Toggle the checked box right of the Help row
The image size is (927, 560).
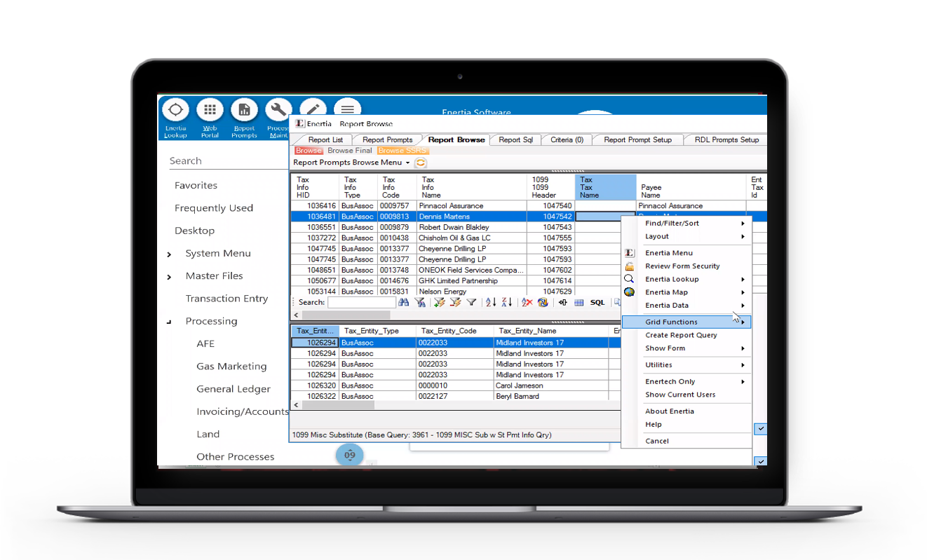tap(762, 428)
